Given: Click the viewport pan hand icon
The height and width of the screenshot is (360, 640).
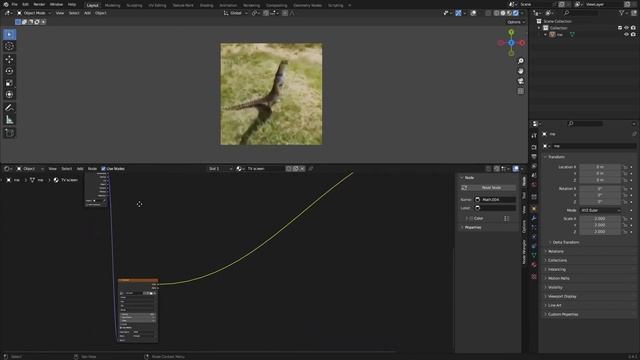Looking at the screenshot, I should [520, 71].
